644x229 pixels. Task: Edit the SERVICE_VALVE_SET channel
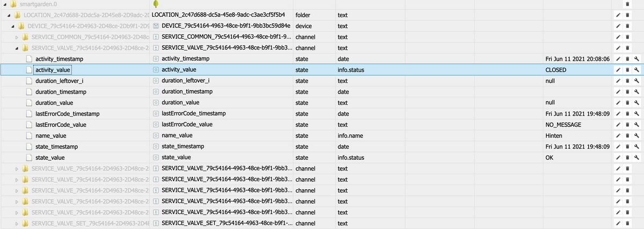pos(618,223)
